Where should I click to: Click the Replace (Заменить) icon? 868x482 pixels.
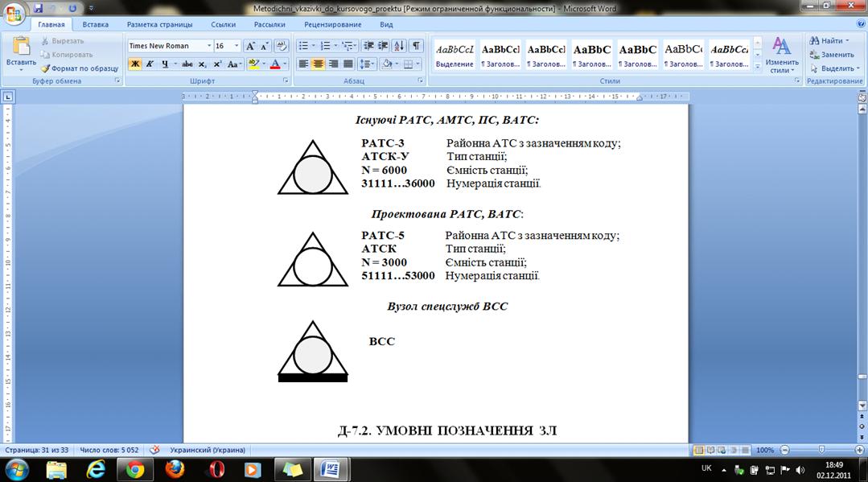[831, 55]
